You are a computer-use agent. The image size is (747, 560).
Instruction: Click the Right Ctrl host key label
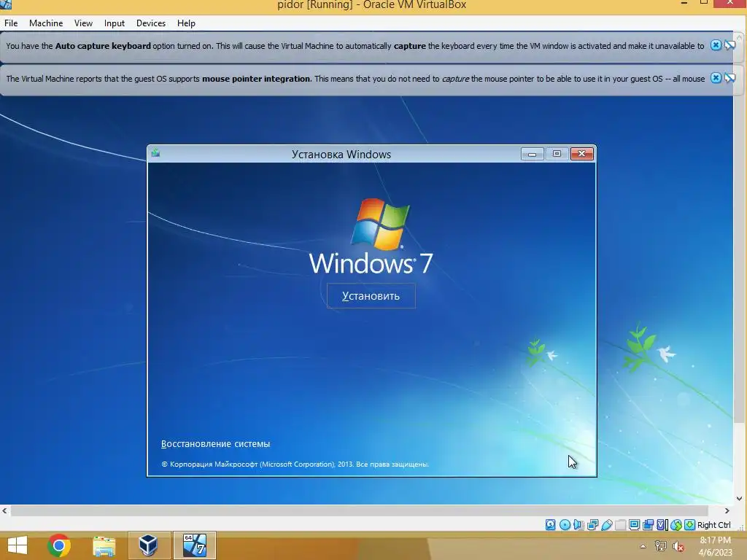click(713, 525)
